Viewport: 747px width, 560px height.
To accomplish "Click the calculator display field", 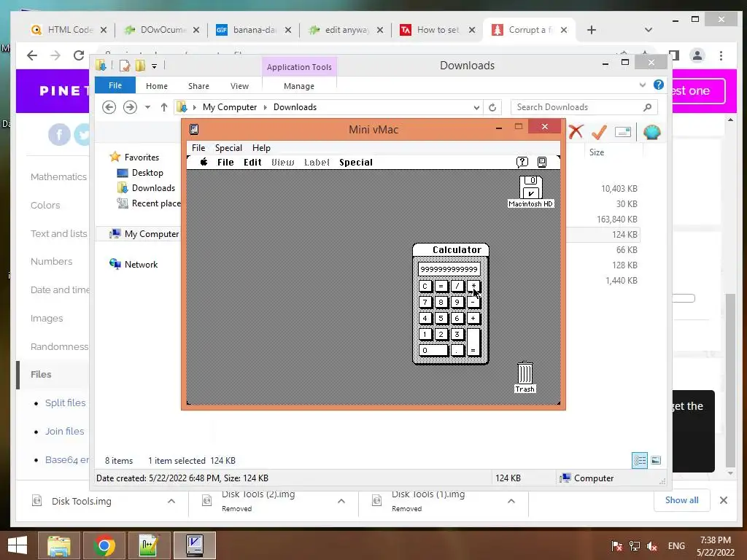I will 449,269.
